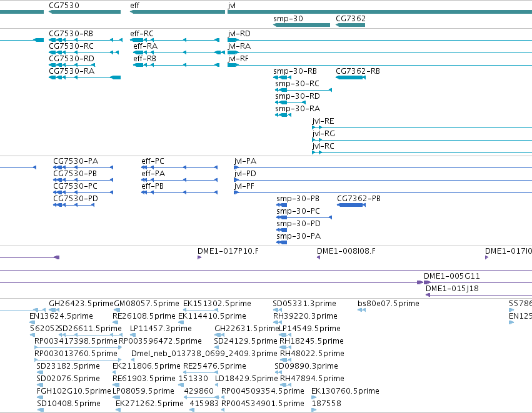Select EST EK151302.5prime

tap(201, 310)
